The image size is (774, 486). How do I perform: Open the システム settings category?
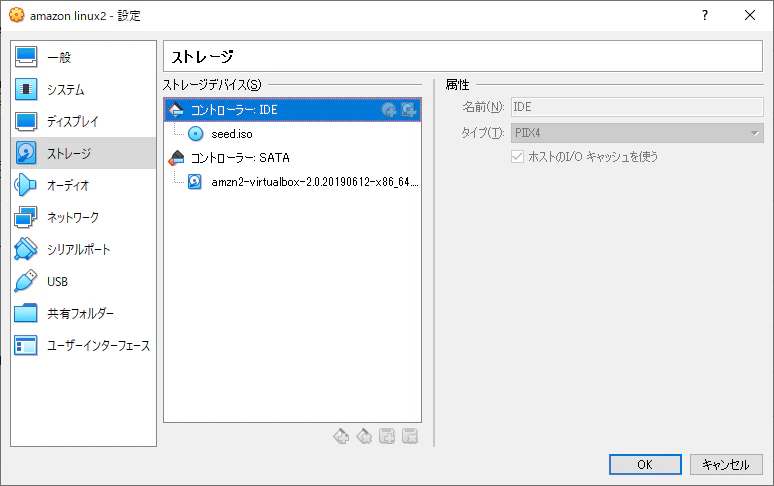[x=83, y=89]
